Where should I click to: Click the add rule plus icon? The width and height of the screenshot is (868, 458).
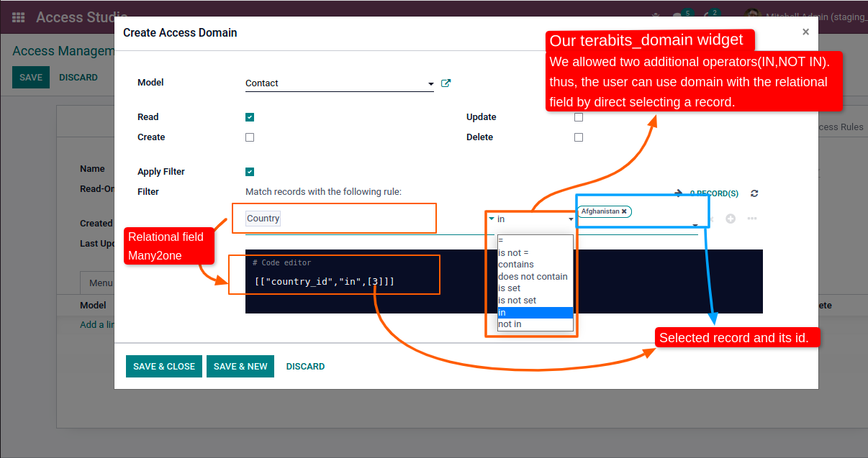(731, 219)
